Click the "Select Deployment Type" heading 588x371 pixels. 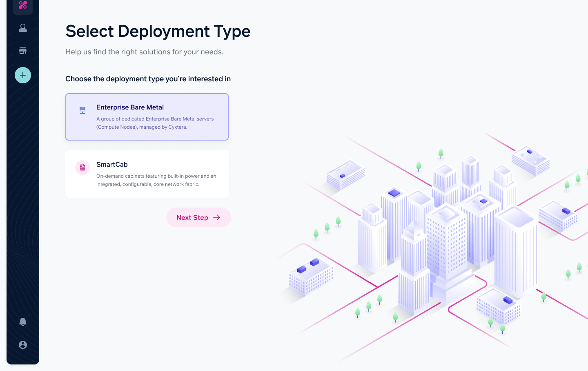pyautogui.click(x=158, y=31)
